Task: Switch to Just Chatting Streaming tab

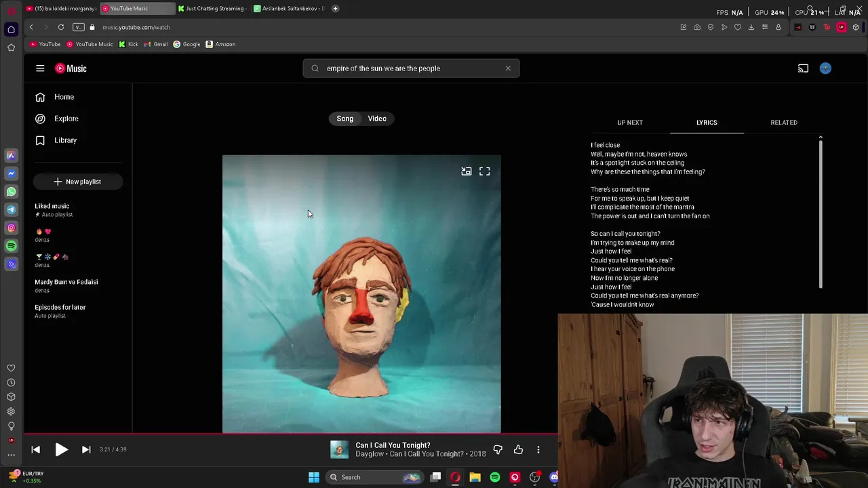Action: tap(212, 9)
